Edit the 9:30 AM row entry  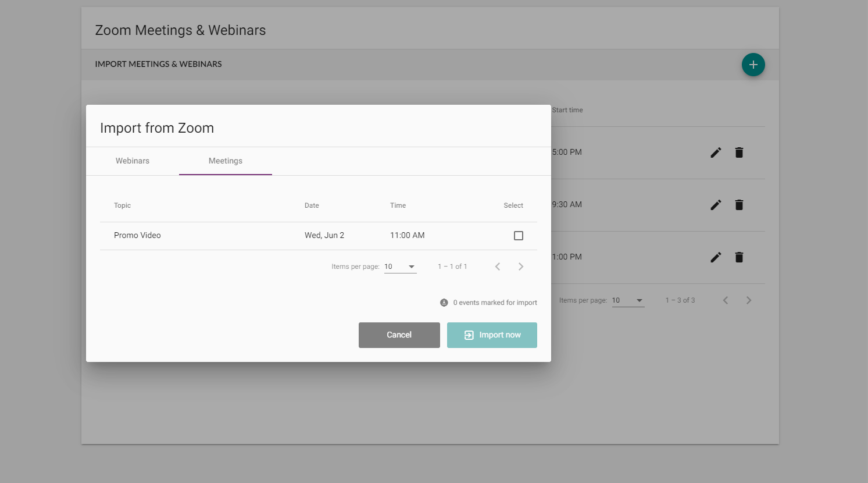click(716, 205)
